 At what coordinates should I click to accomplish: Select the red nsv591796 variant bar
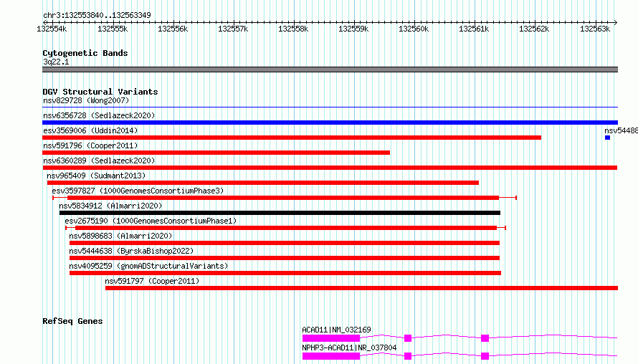click(216, 153)
